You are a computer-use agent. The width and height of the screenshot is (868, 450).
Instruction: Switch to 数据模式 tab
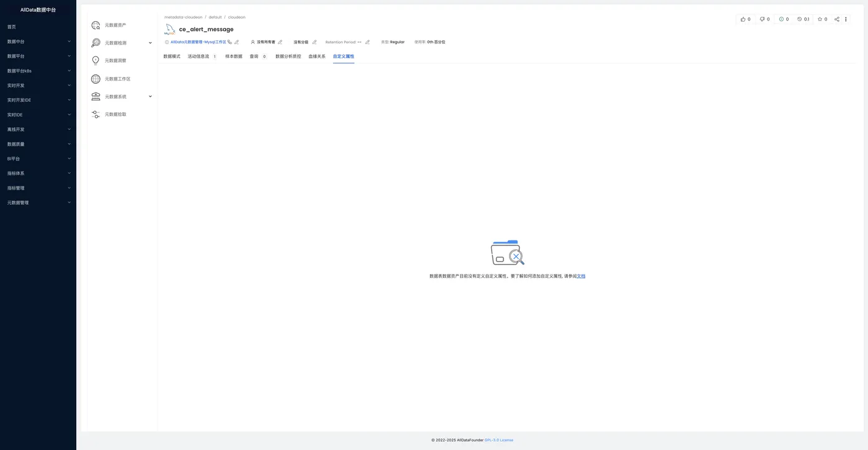pos(172,56)
